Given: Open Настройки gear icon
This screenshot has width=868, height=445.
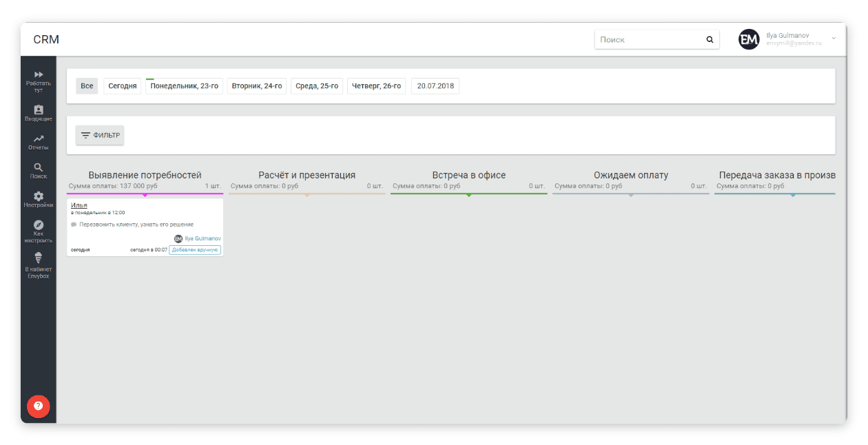Looking at the screenshot, I should pyautogui.click(x=39, y=196).
